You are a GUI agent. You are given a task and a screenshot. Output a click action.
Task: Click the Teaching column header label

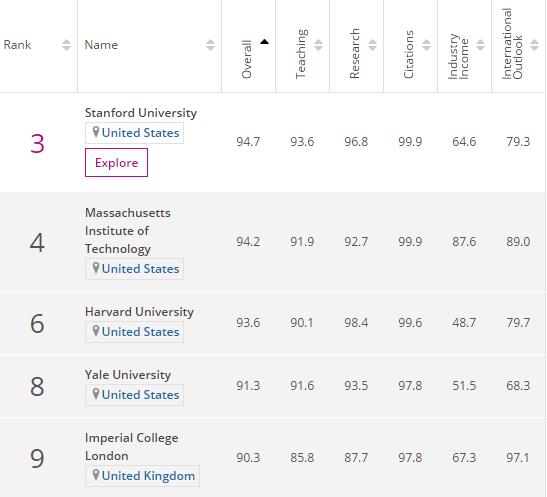click(301, 54)
